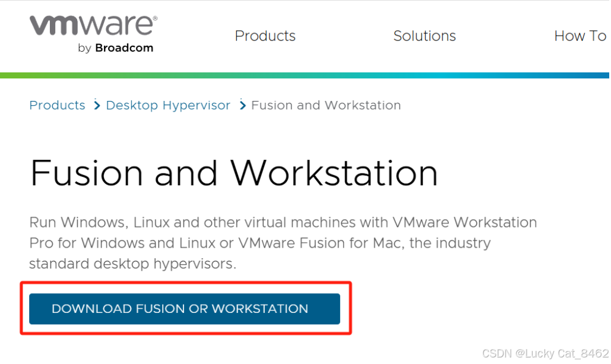Image resolution: width=611 pixels, height=364 pixels.
Task: Open the Solutions navigation menu
Action: coord(425,36)
